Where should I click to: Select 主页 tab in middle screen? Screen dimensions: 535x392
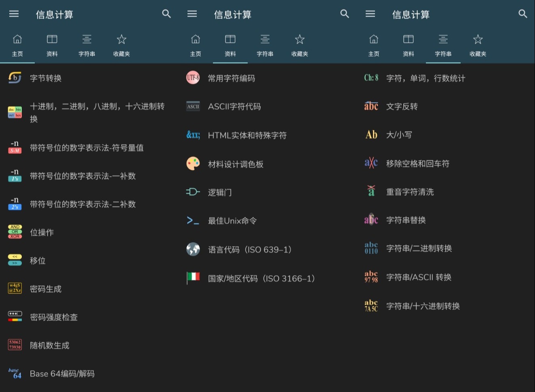pos(196,45)
